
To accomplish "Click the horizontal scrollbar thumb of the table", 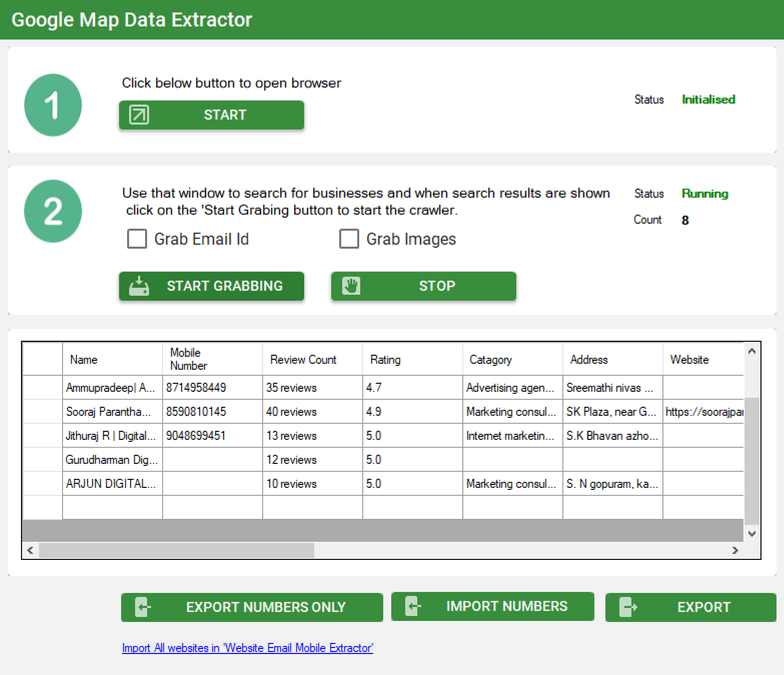I will [x=177, y=550].
